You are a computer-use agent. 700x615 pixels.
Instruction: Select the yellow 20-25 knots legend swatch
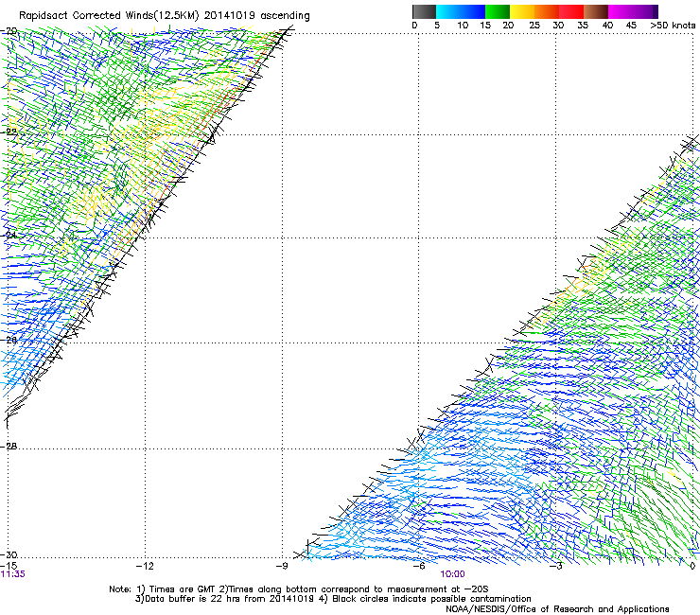pos(522,11)
